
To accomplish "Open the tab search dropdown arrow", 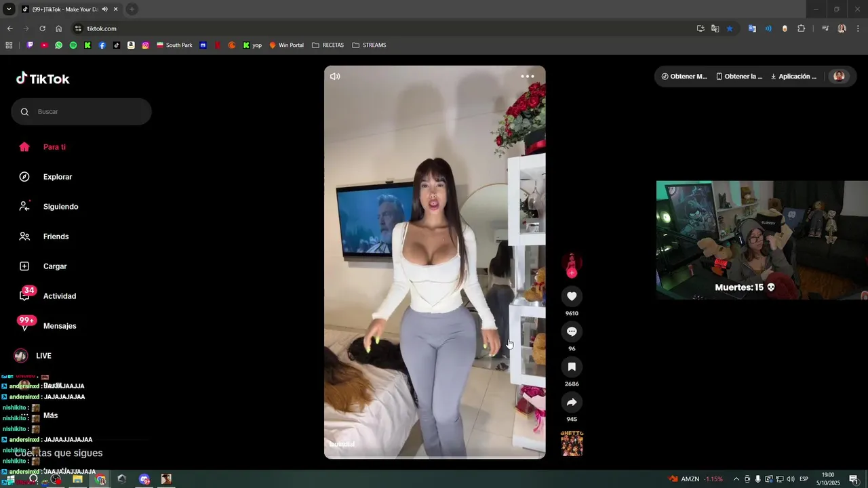I will click(9, 9).
